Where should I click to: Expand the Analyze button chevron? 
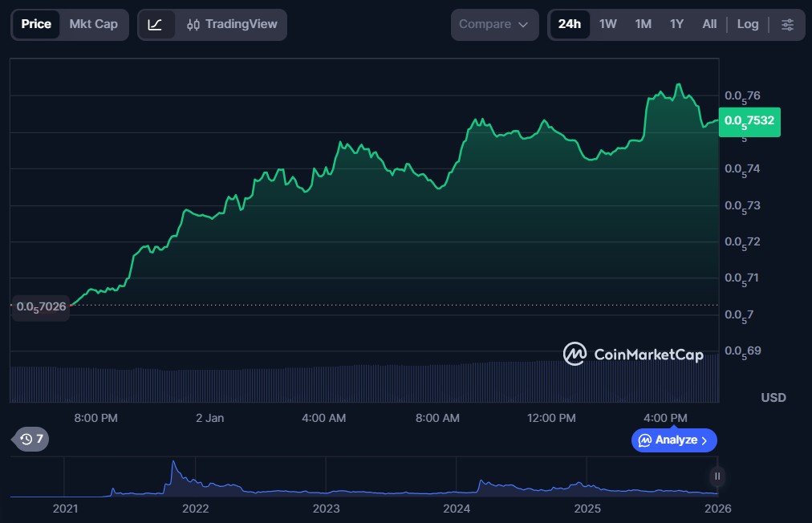click(704, 440)
